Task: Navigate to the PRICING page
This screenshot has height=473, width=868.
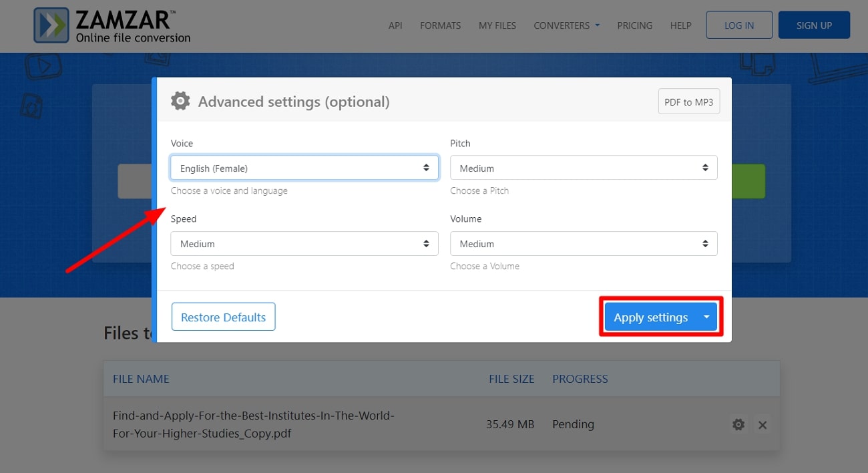Action: pyautogui.click(x=634, y=25)
